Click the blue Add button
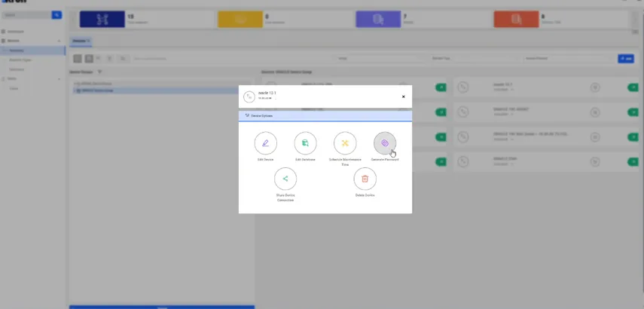Screen dimensions: 644x309 (x=626, y=59)
